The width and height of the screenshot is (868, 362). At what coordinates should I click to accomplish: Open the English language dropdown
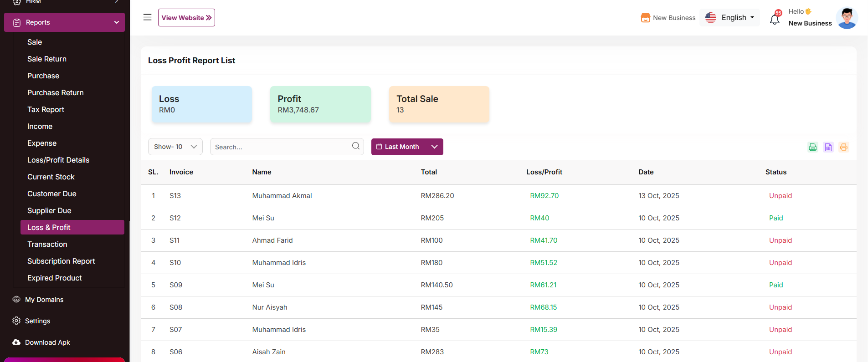729,18
